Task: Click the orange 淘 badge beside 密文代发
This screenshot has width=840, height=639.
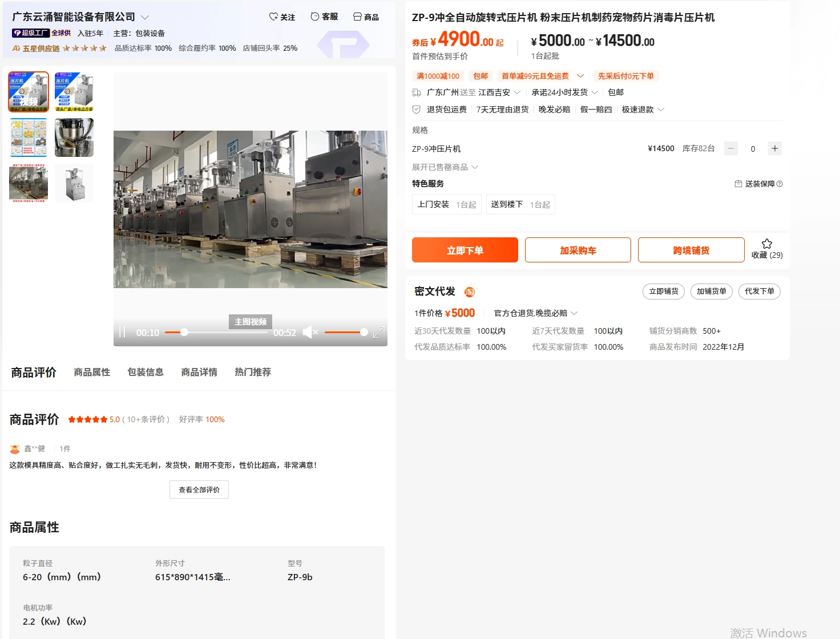Action: (469, 292)
